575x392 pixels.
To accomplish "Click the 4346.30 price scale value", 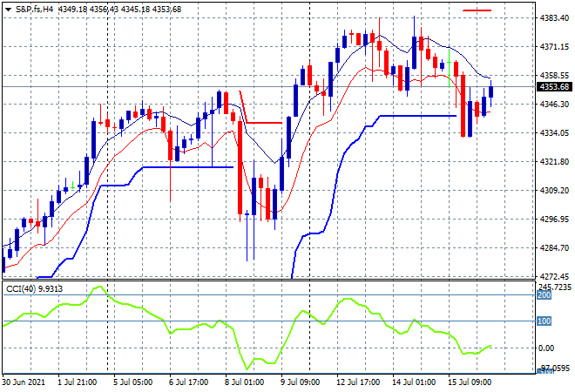I will pyautogui.click(x=554, y=105).
